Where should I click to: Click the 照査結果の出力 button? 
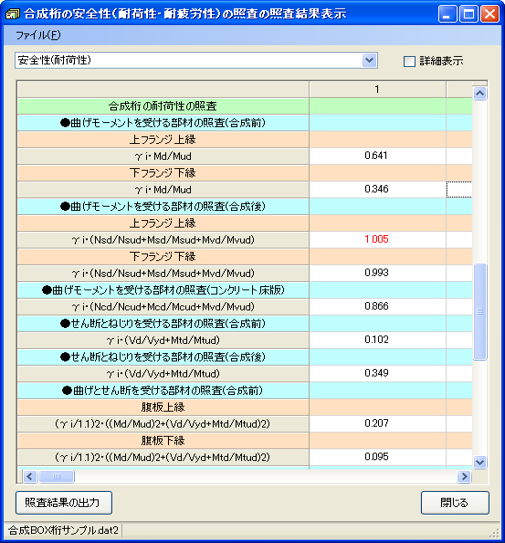pos(64,502)
